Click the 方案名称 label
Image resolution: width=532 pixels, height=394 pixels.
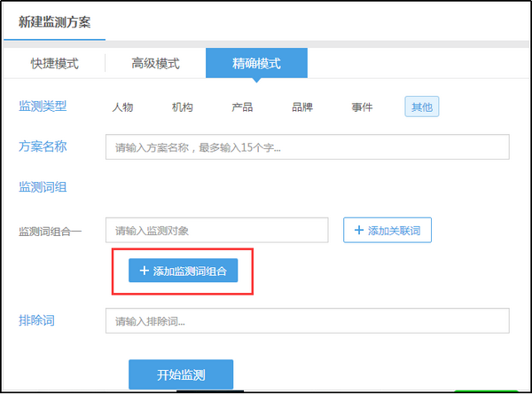(43, 146)
